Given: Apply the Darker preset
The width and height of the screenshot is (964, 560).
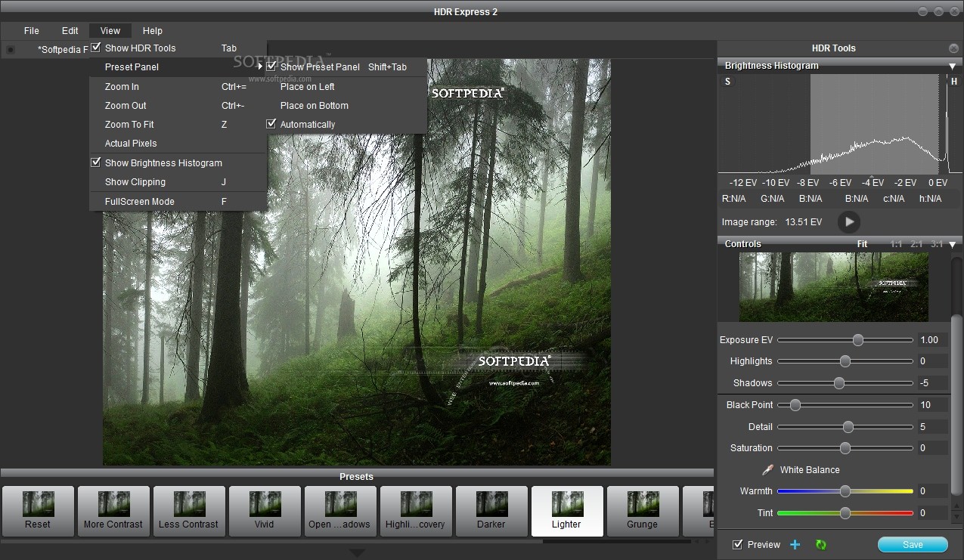Looking at the screenshot, I should pos(491,511).
